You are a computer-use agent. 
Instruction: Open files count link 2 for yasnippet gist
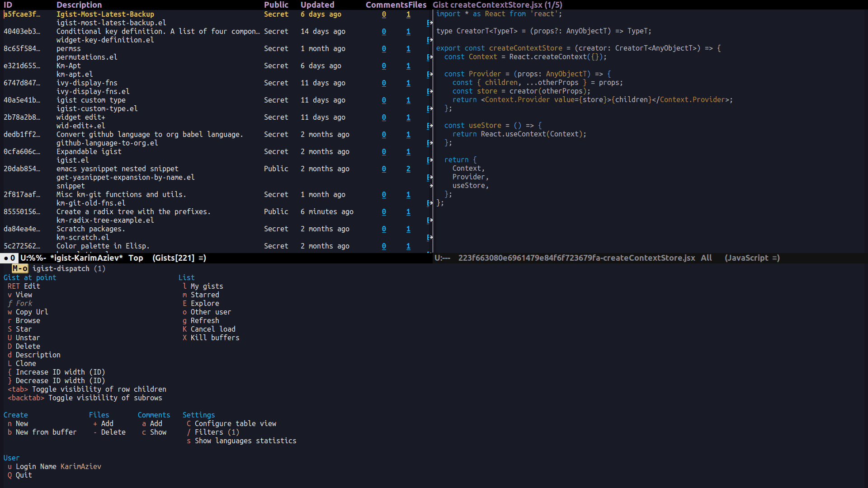click(x=408, y=169)
